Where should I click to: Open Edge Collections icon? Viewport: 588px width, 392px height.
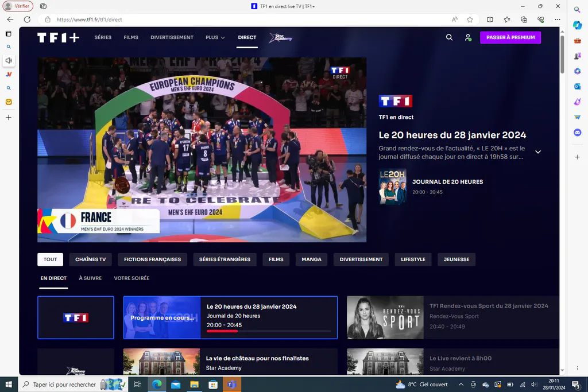tap(524, 20)
